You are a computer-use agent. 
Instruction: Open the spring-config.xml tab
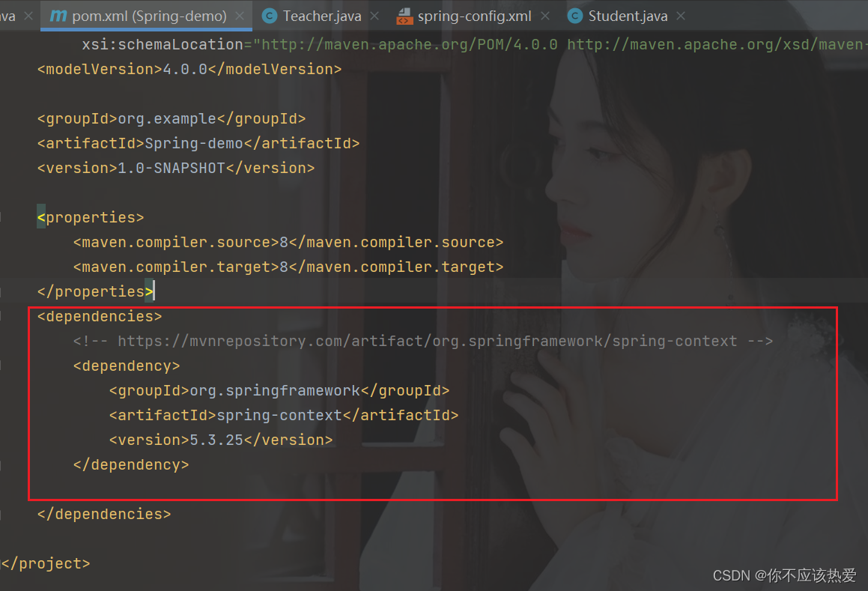coord(474,16)
